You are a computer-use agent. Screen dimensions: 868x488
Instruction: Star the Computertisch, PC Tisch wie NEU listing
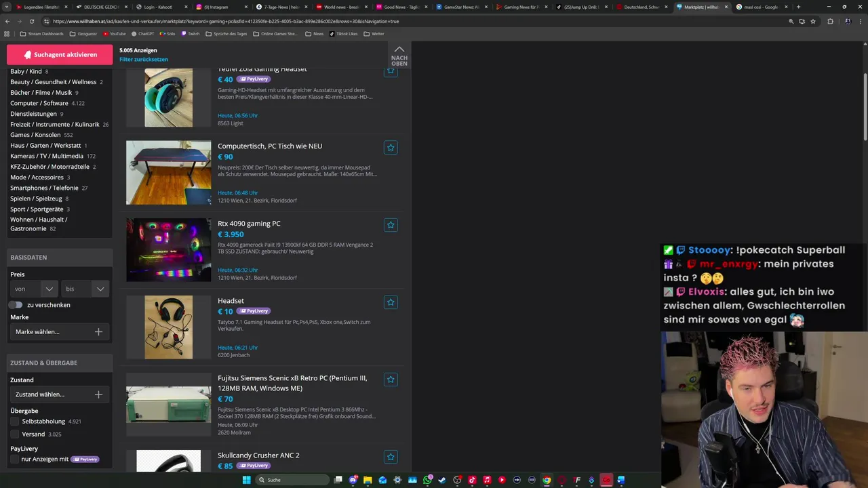(391, 147)
